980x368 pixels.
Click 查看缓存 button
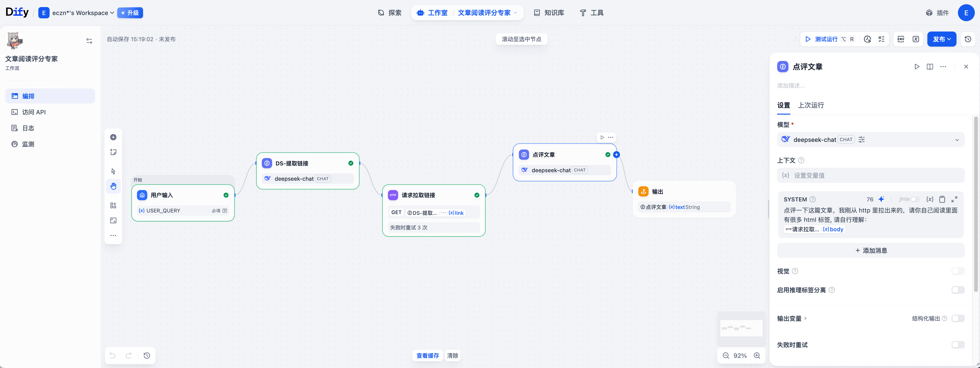[x=427, y=356]
